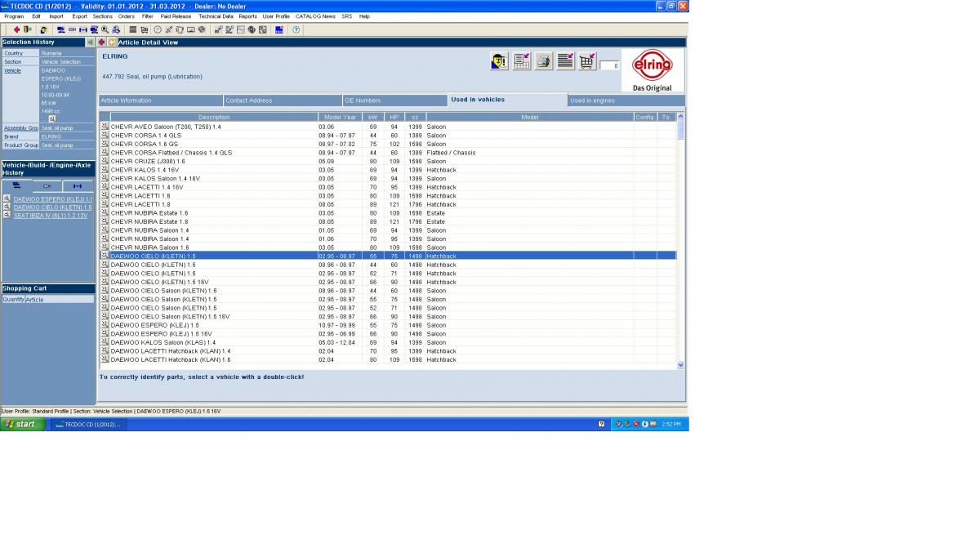Click the article list with arrow icon
Viewport: 980px width, 553px height.
[x=566, y=61]
